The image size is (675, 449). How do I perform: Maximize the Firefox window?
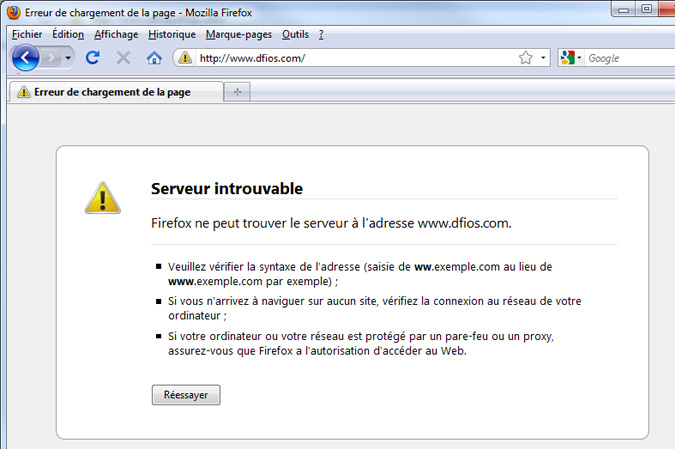click(x=646, y=9)
